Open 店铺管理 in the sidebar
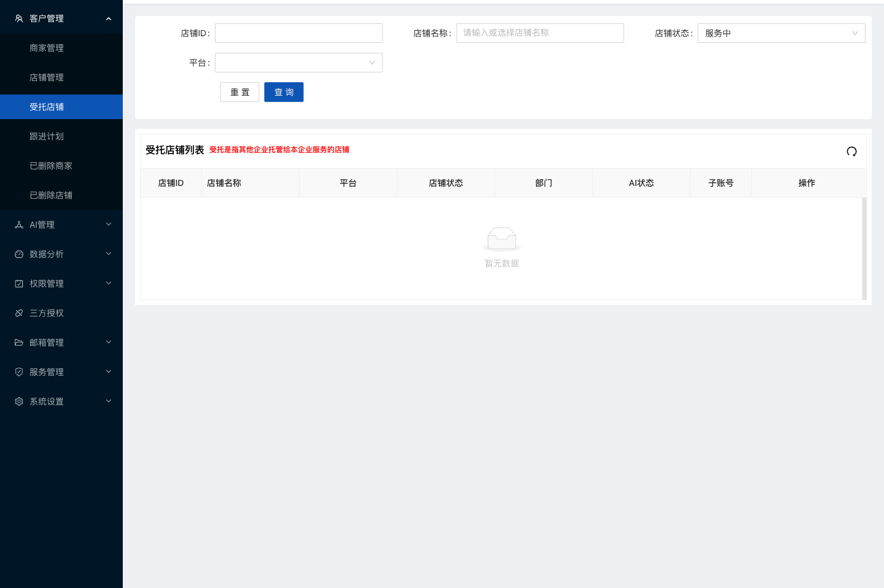884x588 pixels. [61, 77]
